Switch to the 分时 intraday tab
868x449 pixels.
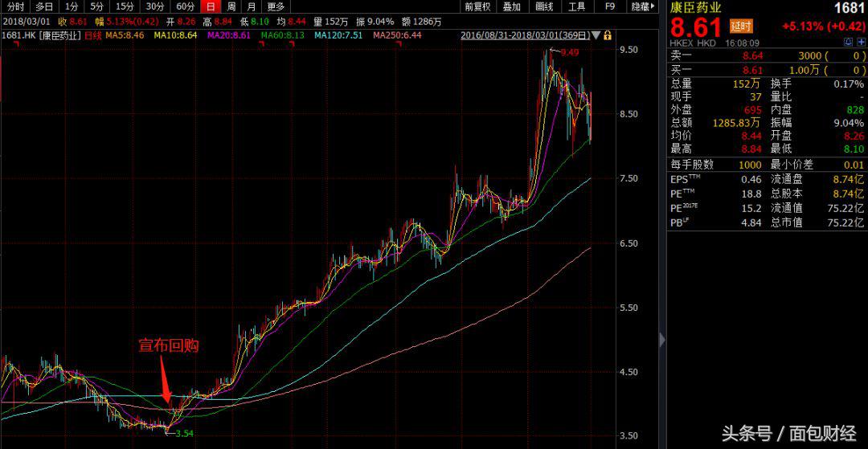click(15, 6)
